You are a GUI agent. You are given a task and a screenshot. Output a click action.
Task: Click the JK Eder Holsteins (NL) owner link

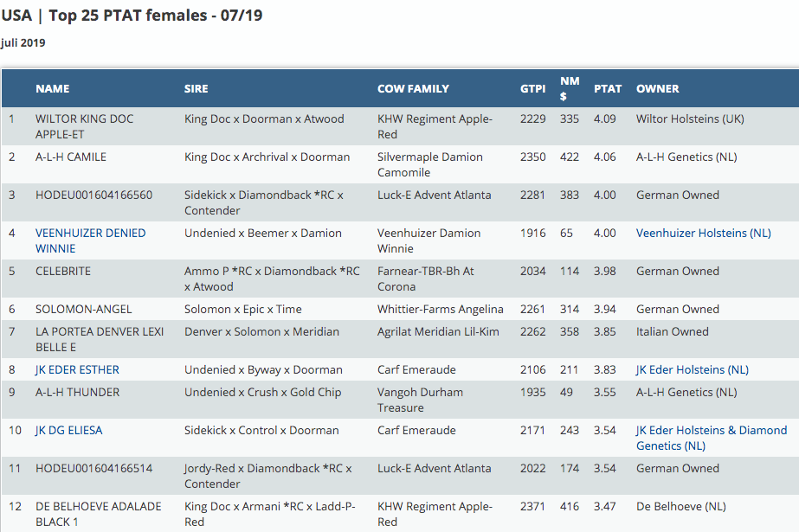click(x=692, y=369)
